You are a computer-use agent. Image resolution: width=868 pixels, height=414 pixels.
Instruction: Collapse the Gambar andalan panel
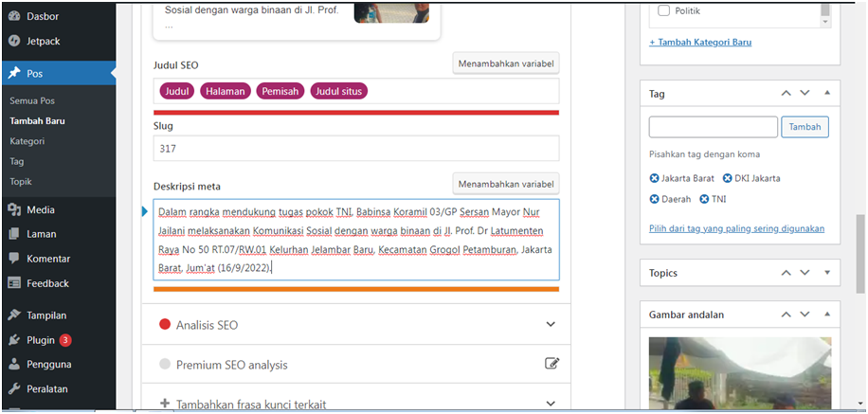click(827, 315)
